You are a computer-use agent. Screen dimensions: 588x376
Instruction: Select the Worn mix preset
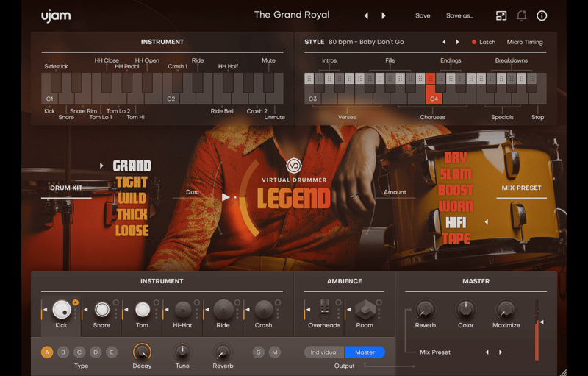(456, 206)
